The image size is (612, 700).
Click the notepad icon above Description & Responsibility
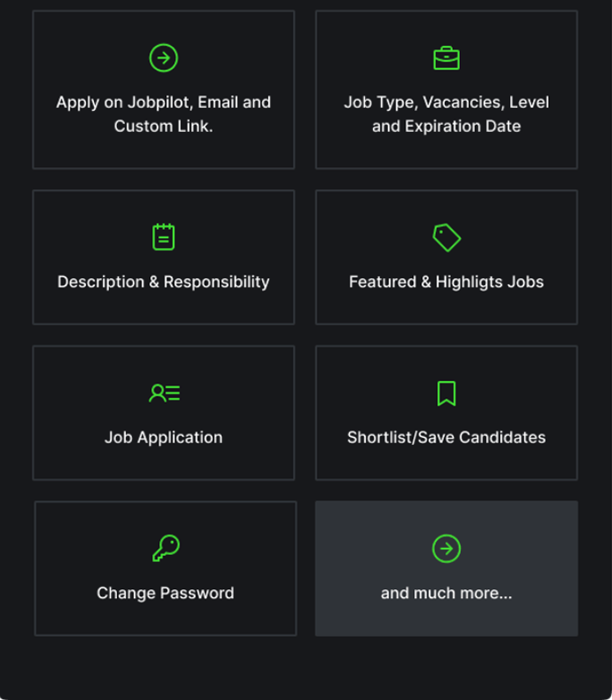tap(164, 237)
